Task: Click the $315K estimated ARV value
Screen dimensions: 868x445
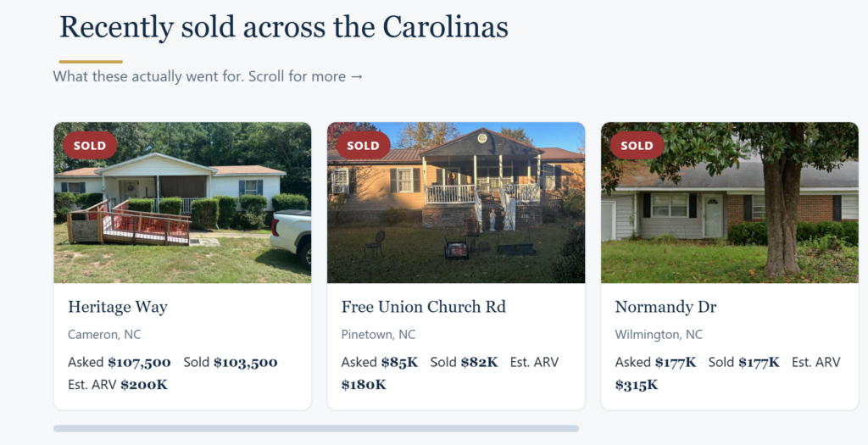Action: [x=637, y=385]
